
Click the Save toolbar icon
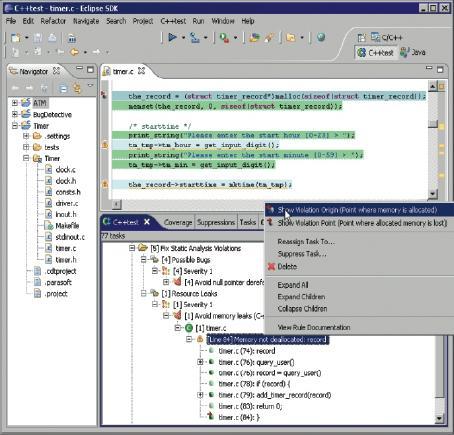[x=38, y=38]
